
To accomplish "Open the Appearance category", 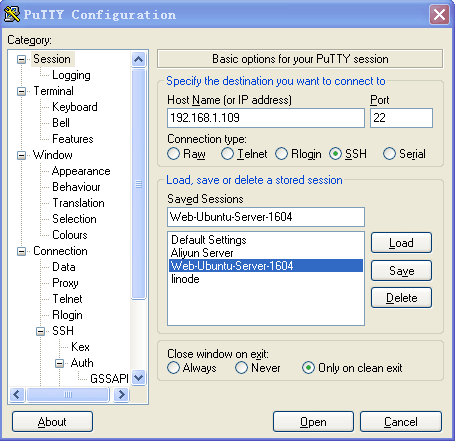I will [x=81, y=171].
